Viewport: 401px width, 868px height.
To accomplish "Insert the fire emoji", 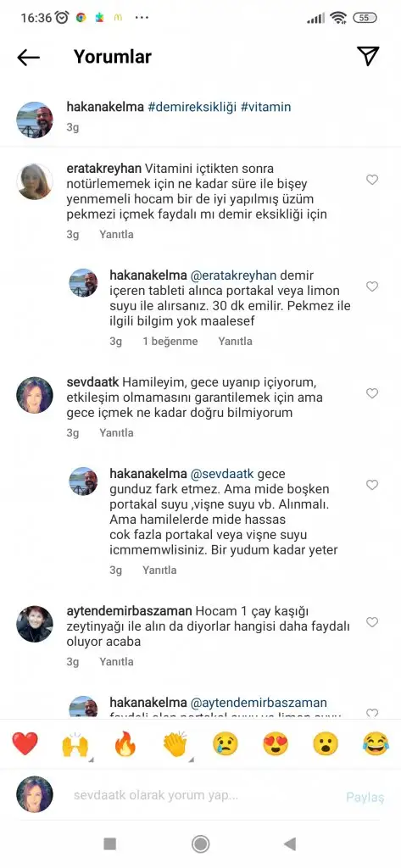I will [125, 743].
